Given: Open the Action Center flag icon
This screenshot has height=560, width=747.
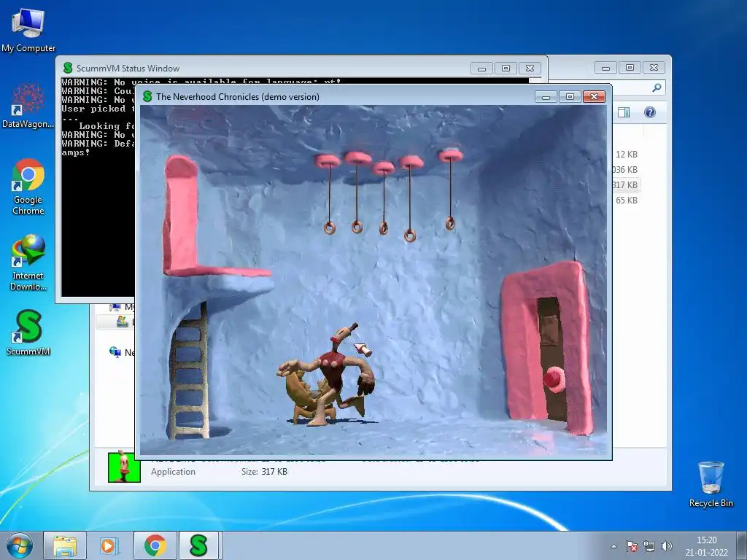Looking at the screenshot, I should 631,546.
